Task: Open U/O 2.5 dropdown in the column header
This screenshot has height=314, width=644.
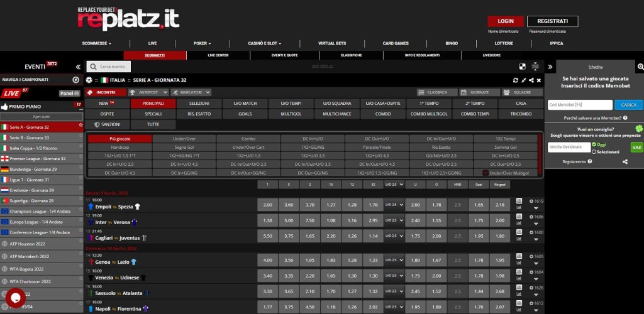Action: (394, 185)
